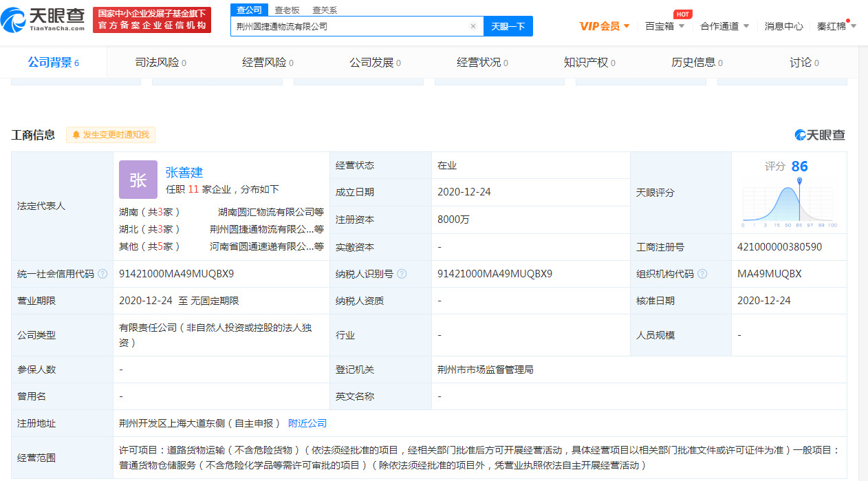This screenshot has width=868, height=481.
Task: Click the 在业 operating status value
Action: [447, 165]
